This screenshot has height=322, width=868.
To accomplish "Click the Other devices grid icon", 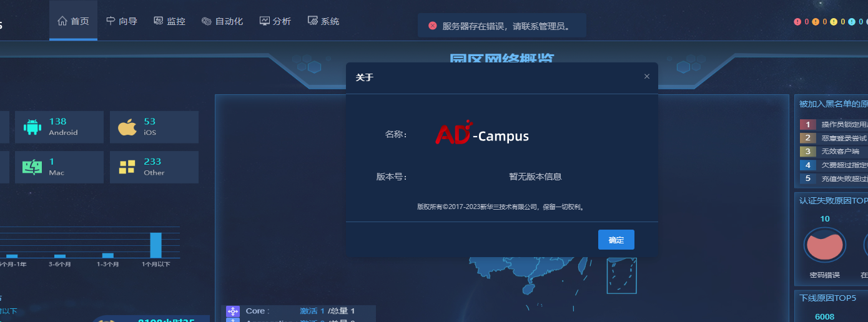I will (x=127, y=167).
